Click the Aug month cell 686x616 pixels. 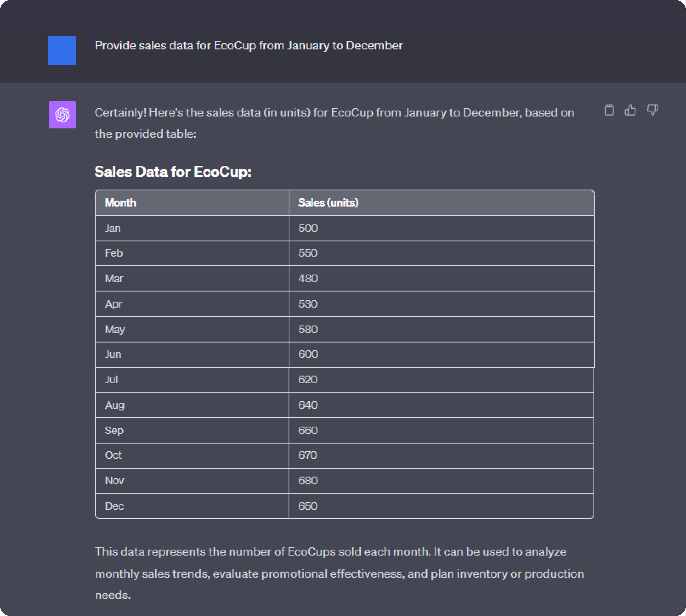point(114,405)
